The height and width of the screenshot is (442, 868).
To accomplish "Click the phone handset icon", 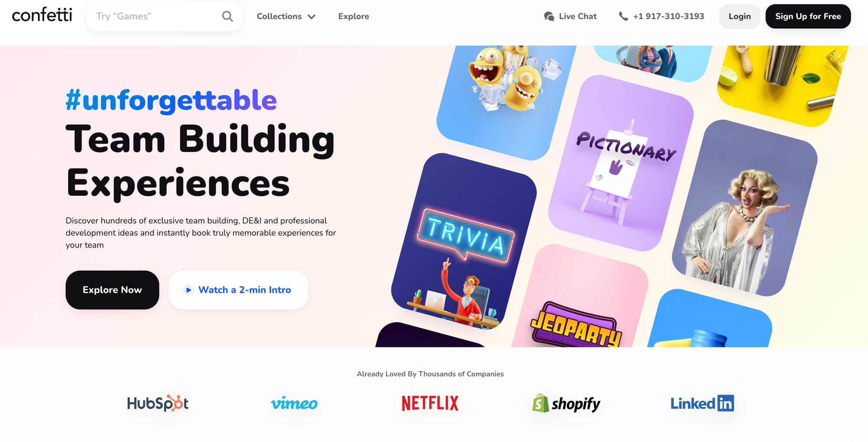I will (623, 16).
